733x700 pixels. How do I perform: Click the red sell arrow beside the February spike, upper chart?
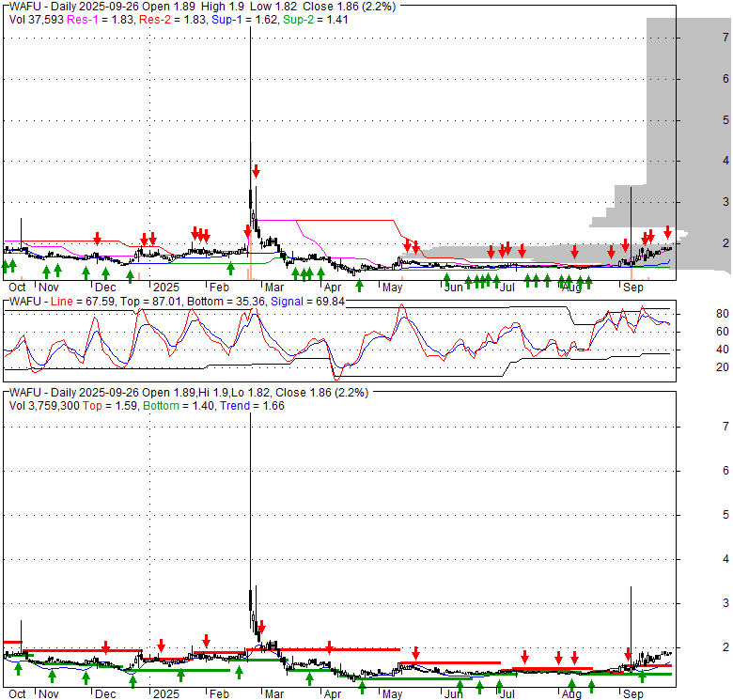(x=256, y=171)
